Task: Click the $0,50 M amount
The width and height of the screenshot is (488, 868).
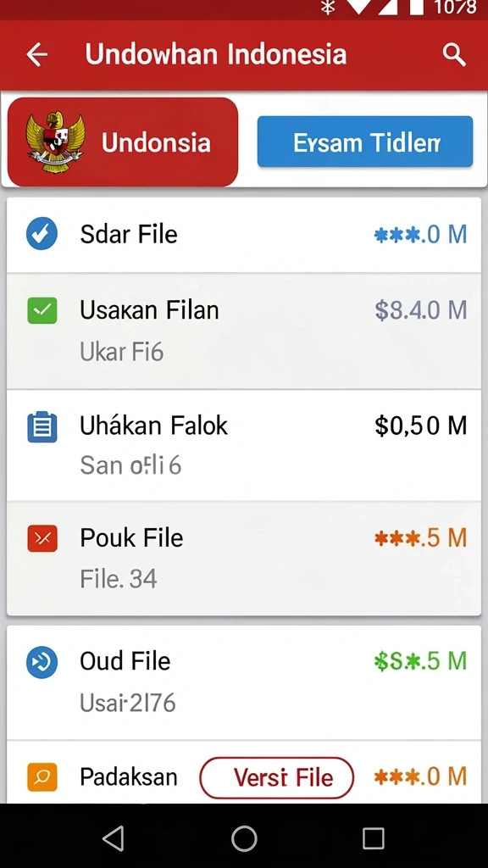Action: 420,426
